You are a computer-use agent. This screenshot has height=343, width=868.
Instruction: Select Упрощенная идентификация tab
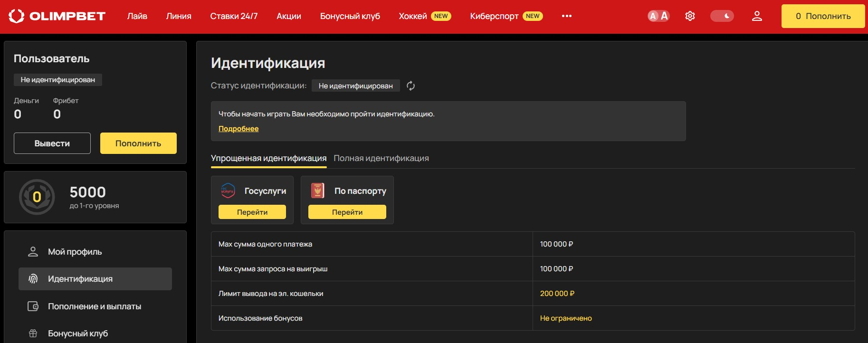click(269, 158)
